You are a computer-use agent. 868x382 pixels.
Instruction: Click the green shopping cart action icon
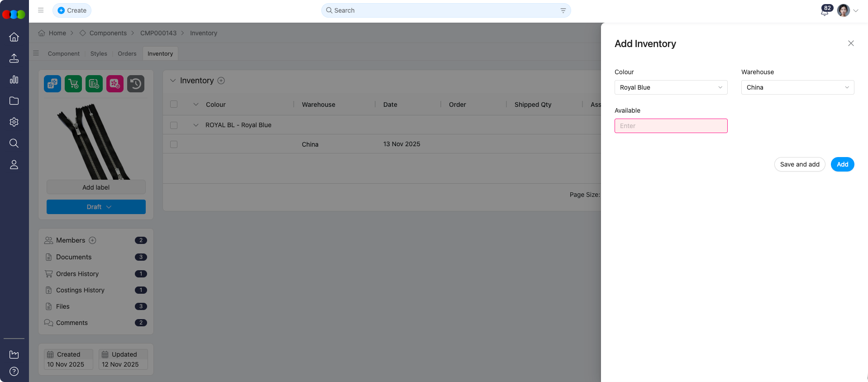(73, 84)
